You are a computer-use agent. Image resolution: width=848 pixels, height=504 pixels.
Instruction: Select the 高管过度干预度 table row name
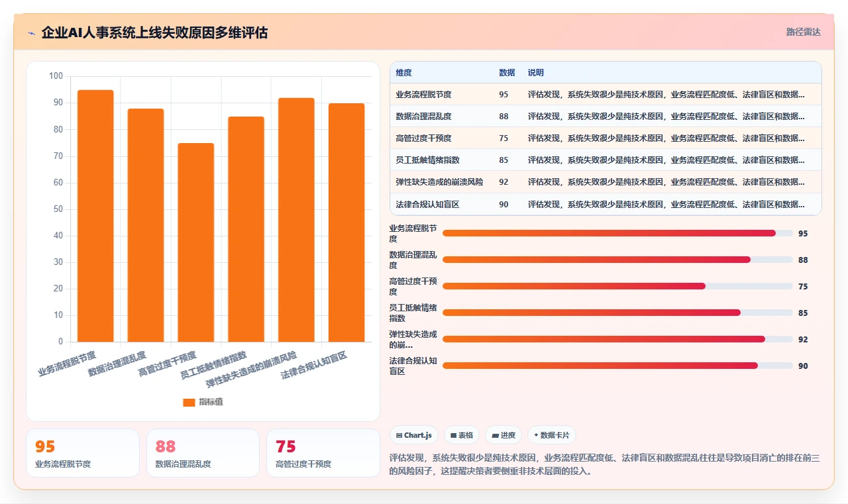tap(423, 138)
